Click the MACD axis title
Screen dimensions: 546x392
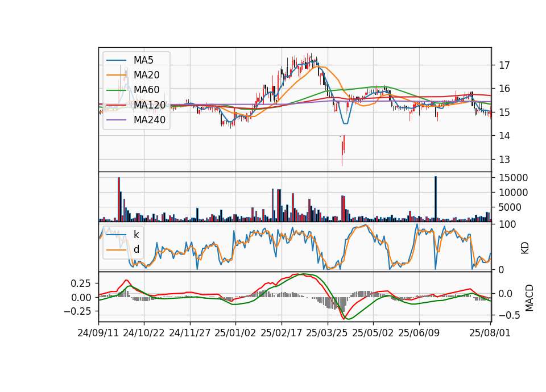point(530,298)
